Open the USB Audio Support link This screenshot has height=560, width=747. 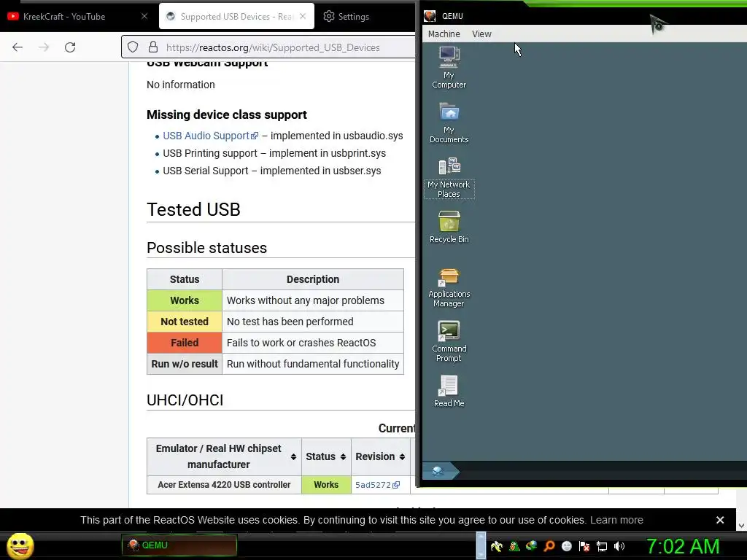tap(210, 136)
